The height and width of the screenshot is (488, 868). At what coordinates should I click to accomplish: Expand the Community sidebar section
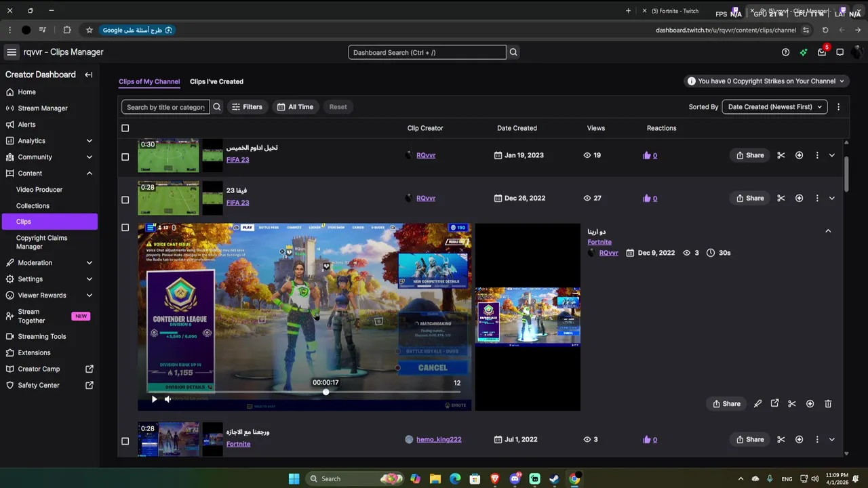coord(89,157)
